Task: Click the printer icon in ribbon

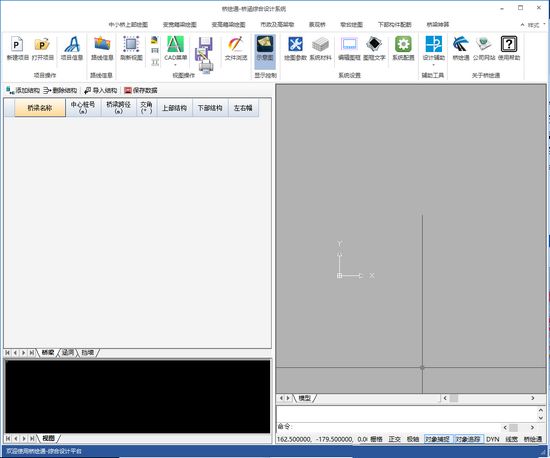Action: tap(206, 67)
